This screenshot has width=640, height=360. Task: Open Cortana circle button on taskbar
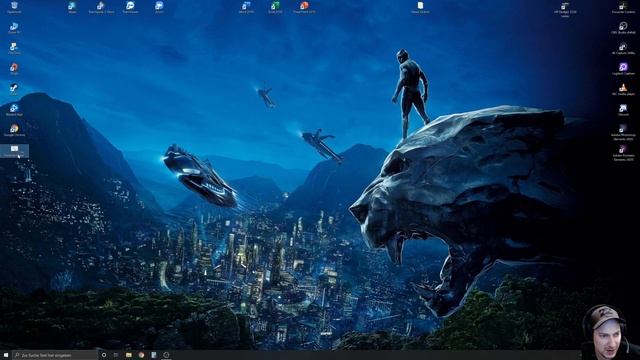click(104, 355)
